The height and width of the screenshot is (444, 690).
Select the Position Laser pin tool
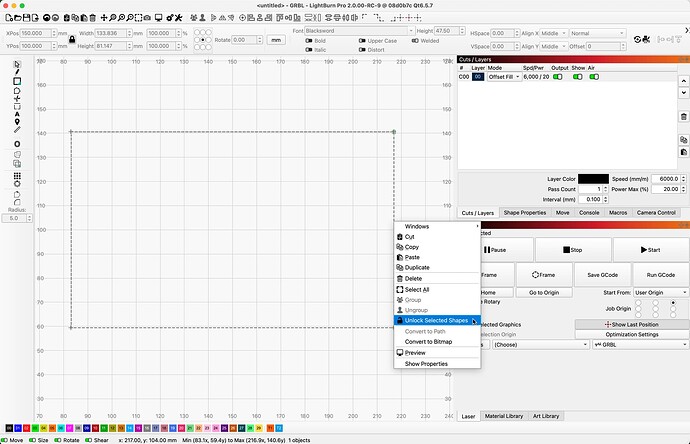pos(17,122)
